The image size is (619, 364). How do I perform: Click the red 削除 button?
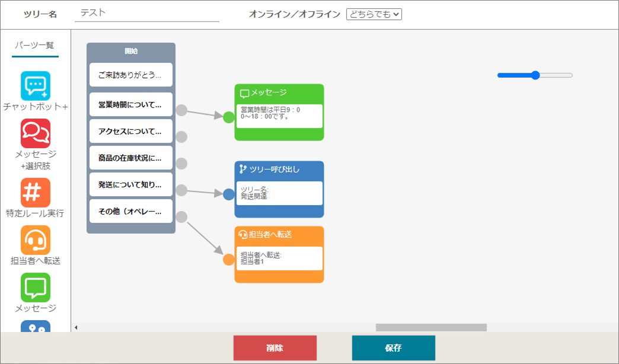pos(275,348)
